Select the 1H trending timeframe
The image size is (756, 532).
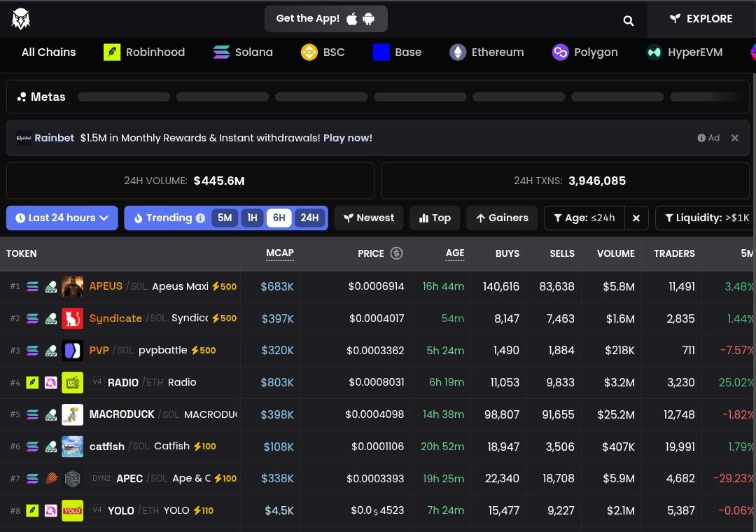252,218
